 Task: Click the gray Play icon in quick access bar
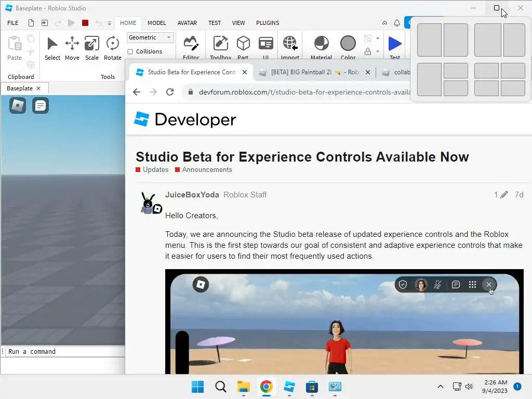point(71,23)
